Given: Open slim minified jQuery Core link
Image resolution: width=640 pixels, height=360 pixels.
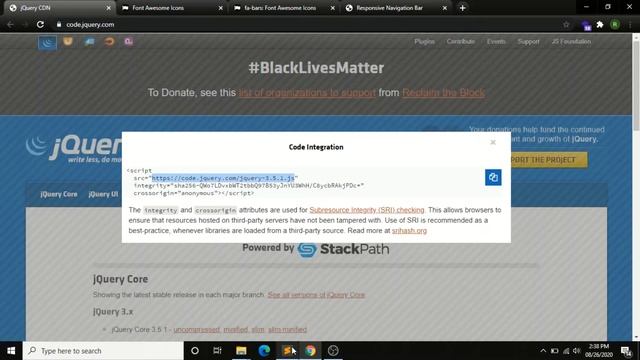Looking at the screenshot, I should tap(287, 329).
